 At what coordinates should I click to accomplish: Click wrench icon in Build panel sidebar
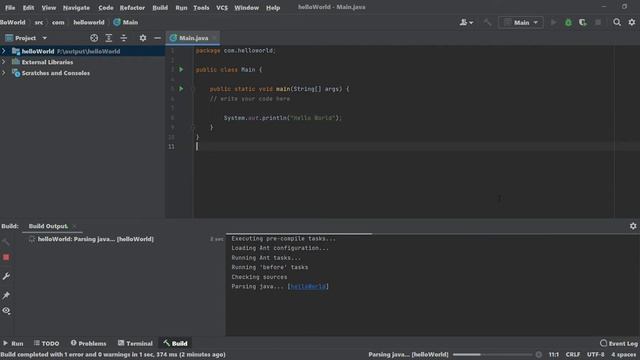[6, 276]
